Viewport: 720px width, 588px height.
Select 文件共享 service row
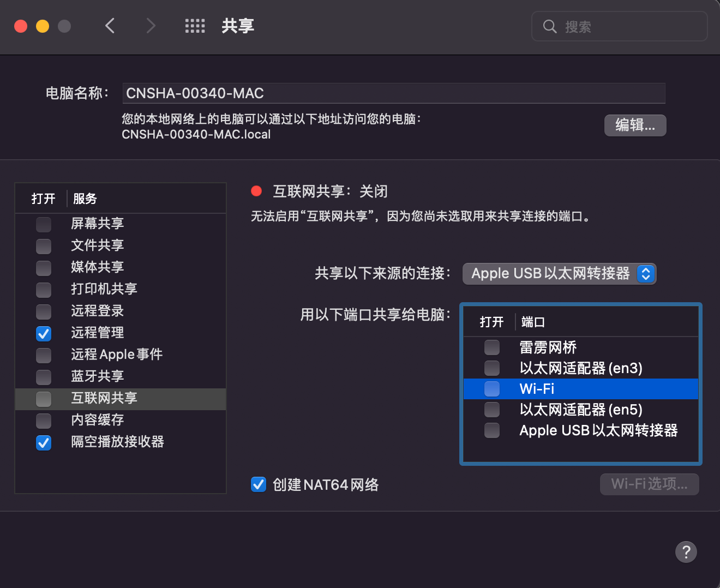click(121, 245)
